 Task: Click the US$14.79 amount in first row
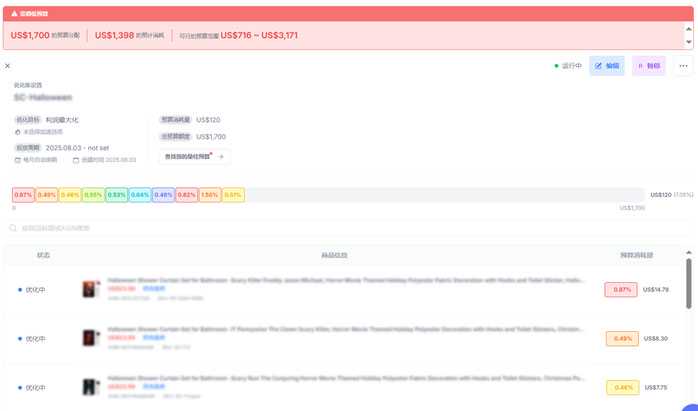(x=656, y=290)
